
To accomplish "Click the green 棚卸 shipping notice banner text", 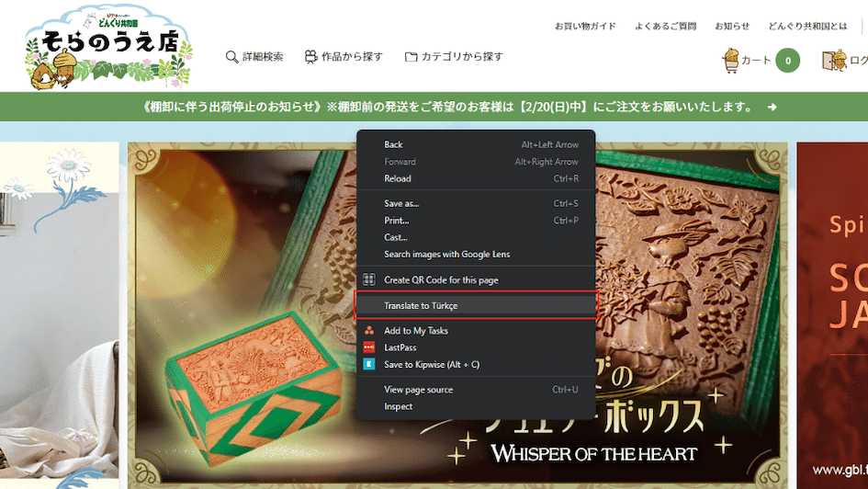I will click(x=447, y=107).
